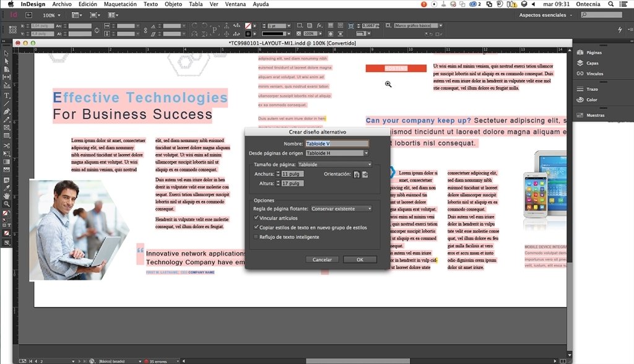Image resolution: width=634 pixels, height=364 pixels.
Task: Select the Note tool
Action: click(x=6, y=180)
